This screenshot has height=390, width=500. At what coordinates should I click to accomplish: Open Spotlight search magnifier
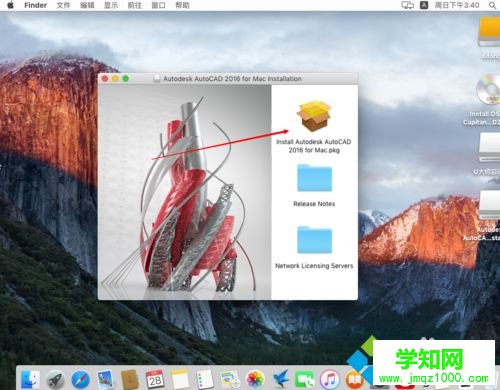[492, 5]
